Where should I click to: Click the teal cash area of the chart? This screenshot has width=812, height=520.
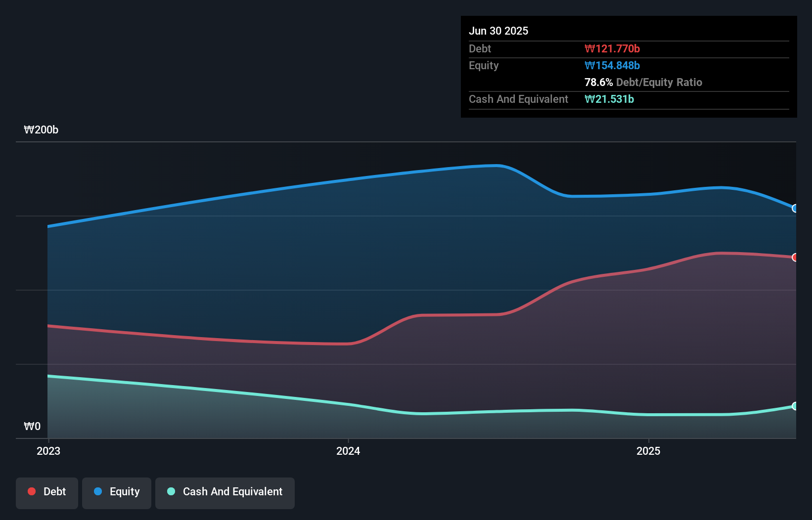[x=198, y=410]
